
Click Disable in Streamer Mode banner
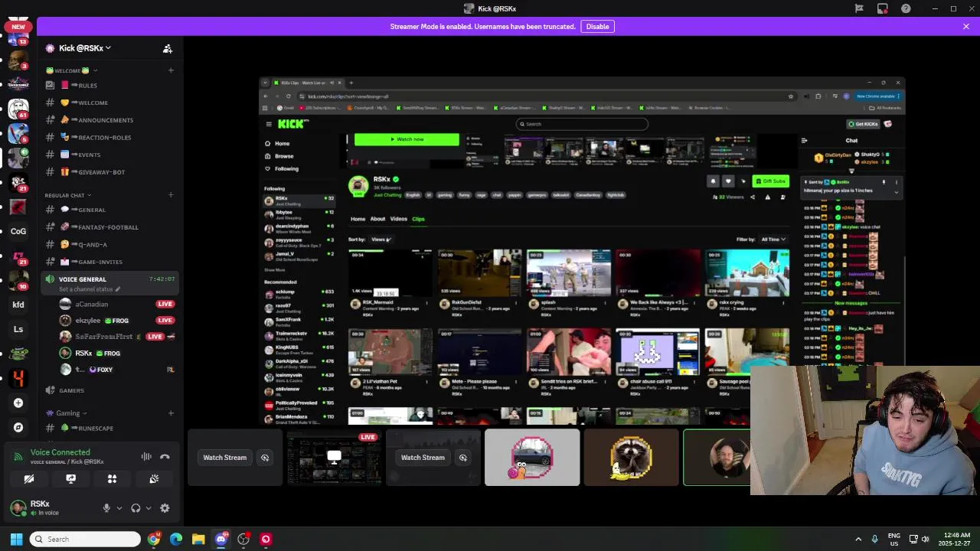click(x=597, y=26)
